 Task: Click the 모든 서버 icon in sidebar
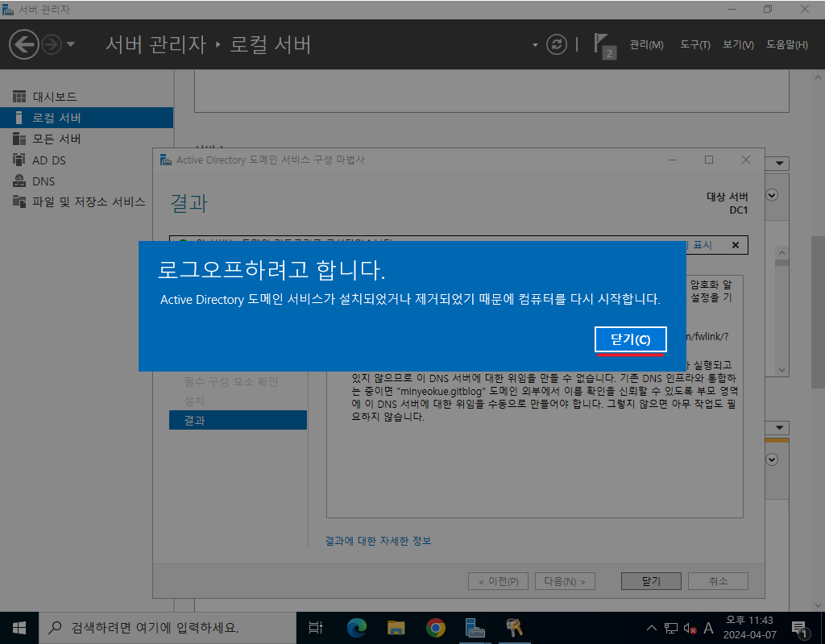pos(19,139)
